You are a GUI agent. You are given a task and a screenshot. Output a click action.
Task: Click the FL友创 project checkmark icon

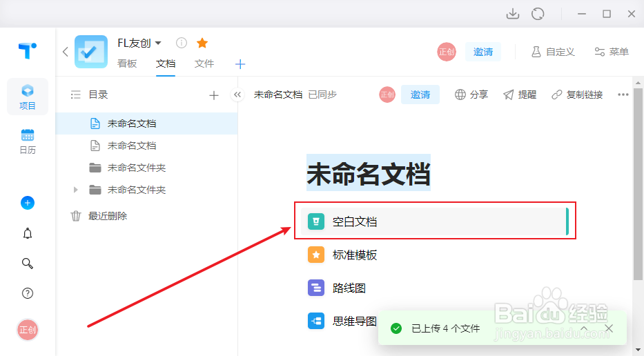pyautogui.click(x=91, y=52)
